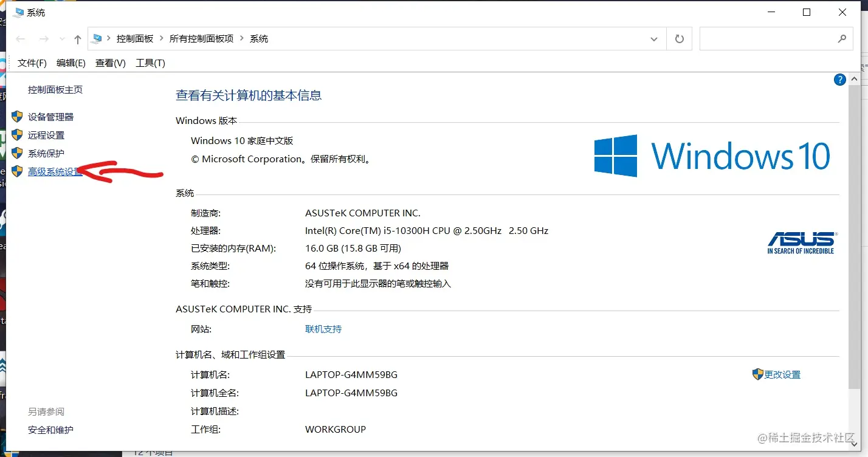Click the ASUSTeK COMPUTER INC. manufacturer value
The height and width of the screenshot is (457, 868).
363,213
